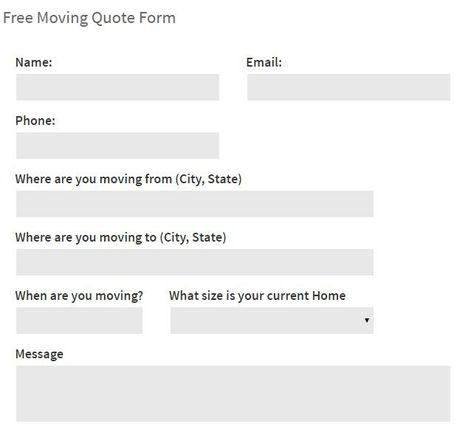The image size is (460, 430).
Task: Focus the Email text box
Action: coord(349,87)
